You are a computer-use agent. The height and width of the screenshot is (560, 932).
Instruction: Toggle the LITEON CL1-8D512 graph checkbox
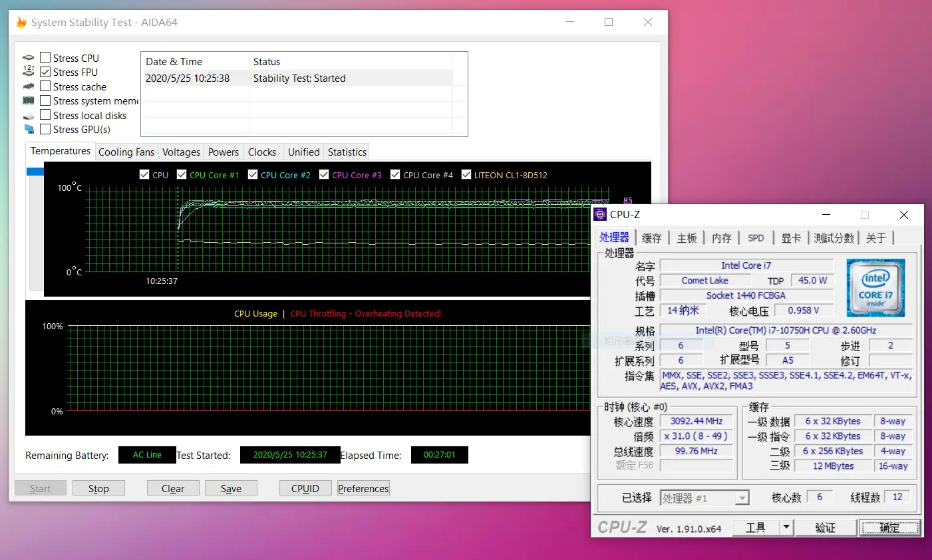[466, 174]
